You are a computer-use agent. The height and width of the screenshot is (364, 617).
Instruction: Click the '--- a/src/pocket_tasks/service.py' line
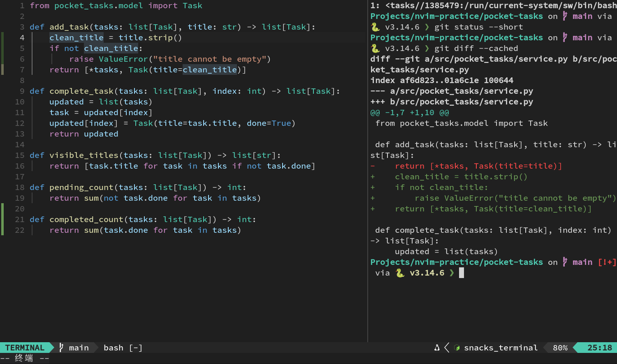pos(452,91)
